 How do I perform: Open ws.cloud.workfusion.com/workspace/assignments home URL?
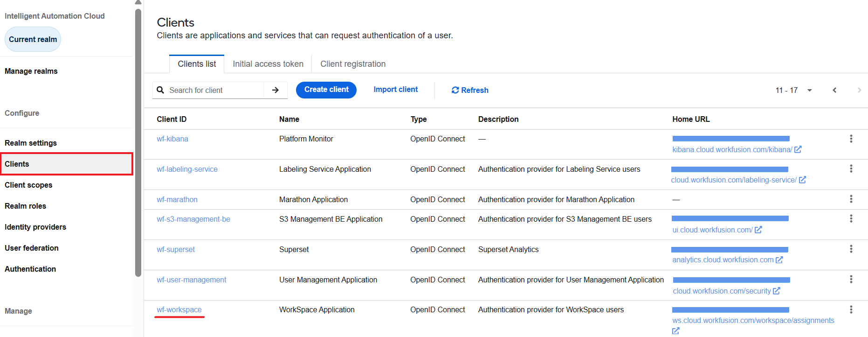click(753, 320)
